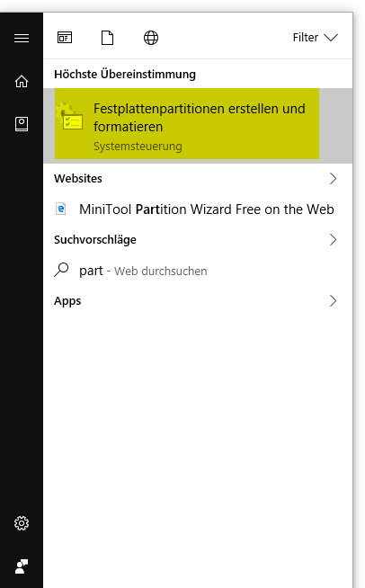365x588 pixels.
Task: Go to Home in Cortana sidebar
Action: [22, 81]
